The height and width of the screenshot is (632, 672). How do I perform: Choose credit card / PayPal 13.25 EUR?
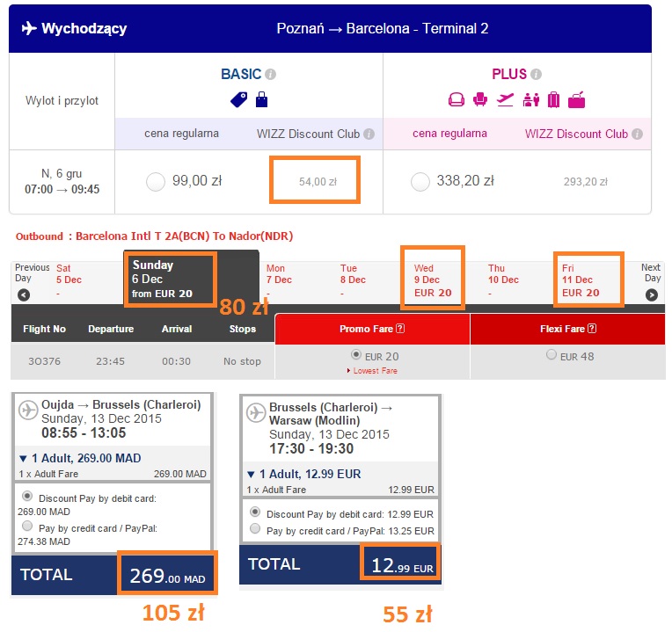(255, 528)
